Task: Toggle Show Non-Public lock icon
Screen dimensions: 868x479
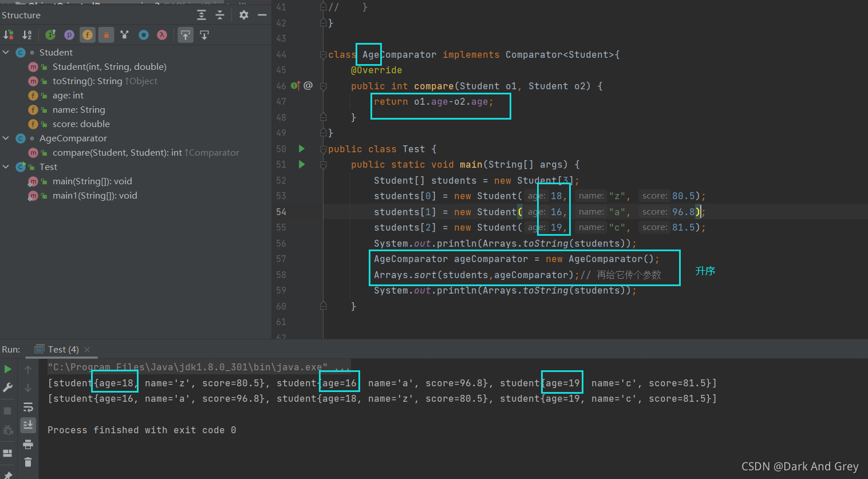Action: tap(106, 35)
